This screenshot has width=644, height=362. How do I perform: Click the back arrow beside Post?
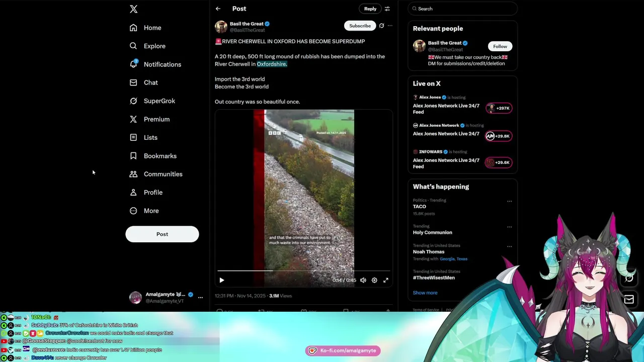coord(218,9)
